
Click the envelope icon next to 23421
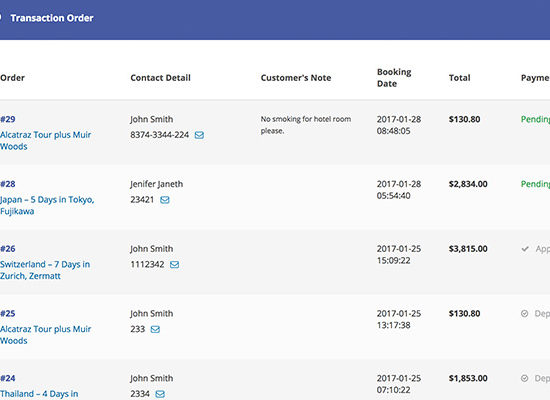pos(165,200)
